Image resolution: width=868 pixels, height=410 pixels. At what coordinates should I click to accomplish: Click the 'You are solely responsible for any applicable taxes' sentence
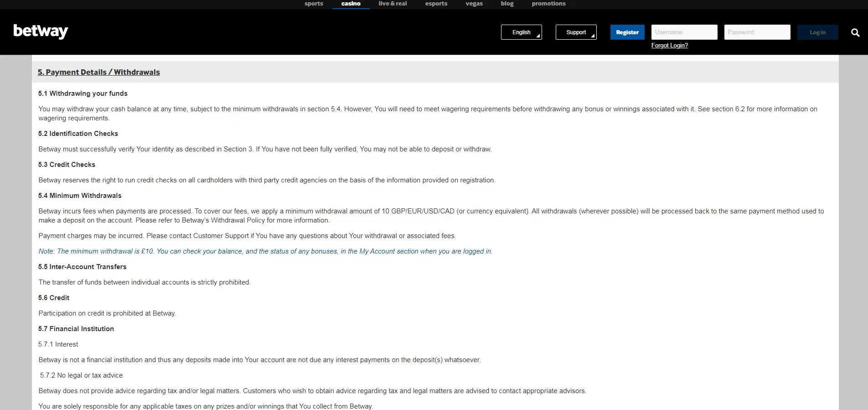point(206,406)
